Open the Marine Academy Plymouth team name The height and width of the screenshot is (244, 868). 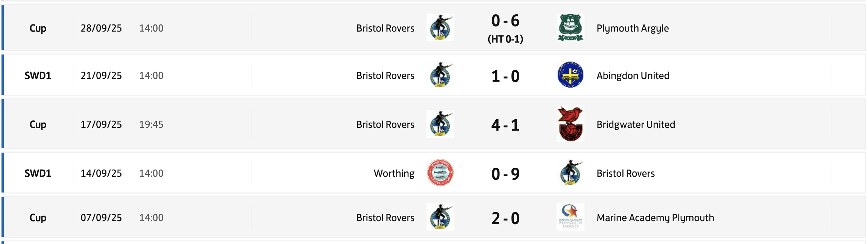(655, 218)
